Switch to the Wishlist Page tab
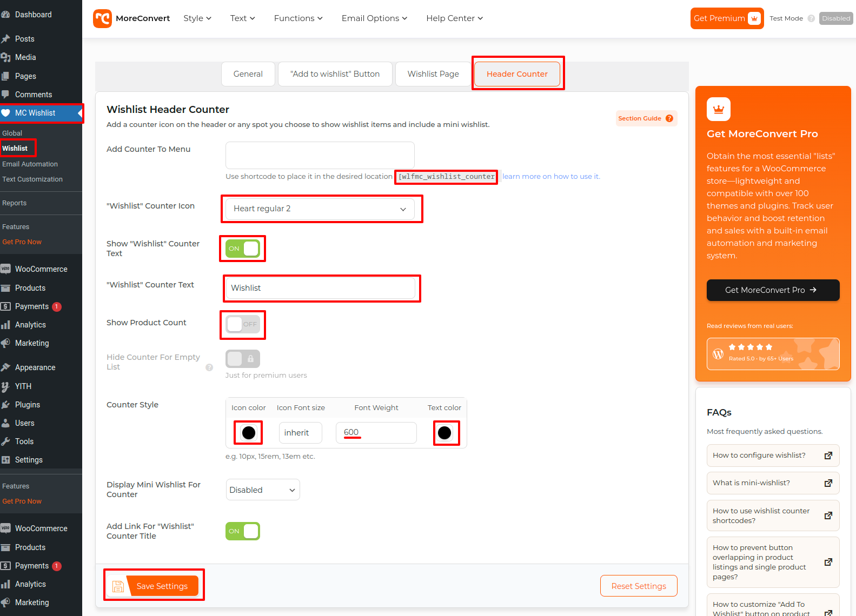This screenshot has width=856, height=616. pyautogui.click(x=433, y=74)
